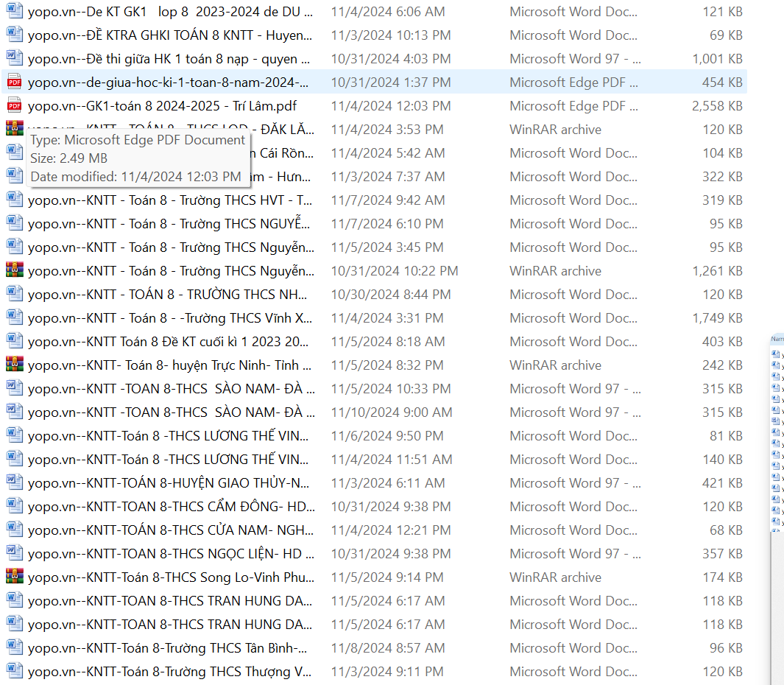The width and height of the screenshot is (784, 685).
Task: Click the WinRAR icon of the 1,261 KB archive
Action: [x=14, y=271]
